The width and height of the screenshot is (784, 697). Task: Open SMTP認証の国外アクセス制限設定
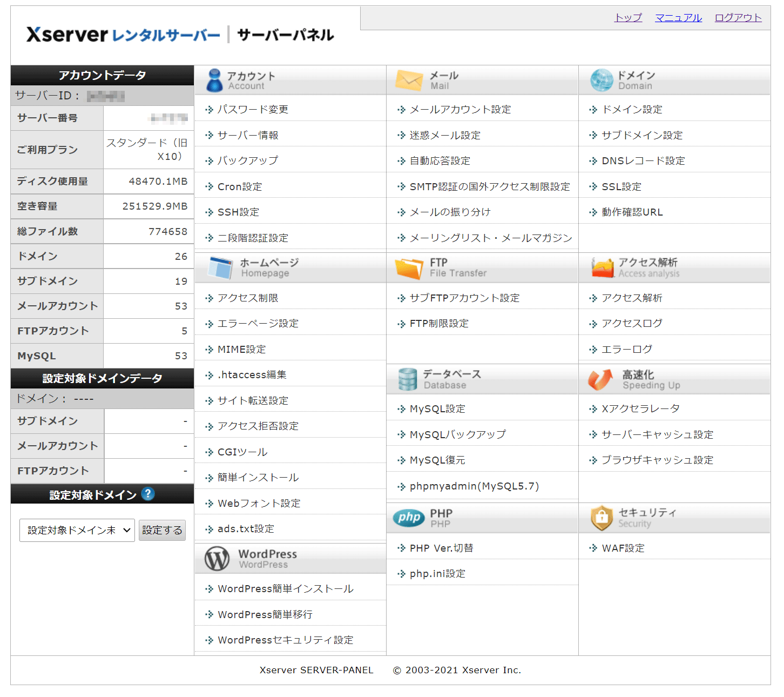[490, 186]
